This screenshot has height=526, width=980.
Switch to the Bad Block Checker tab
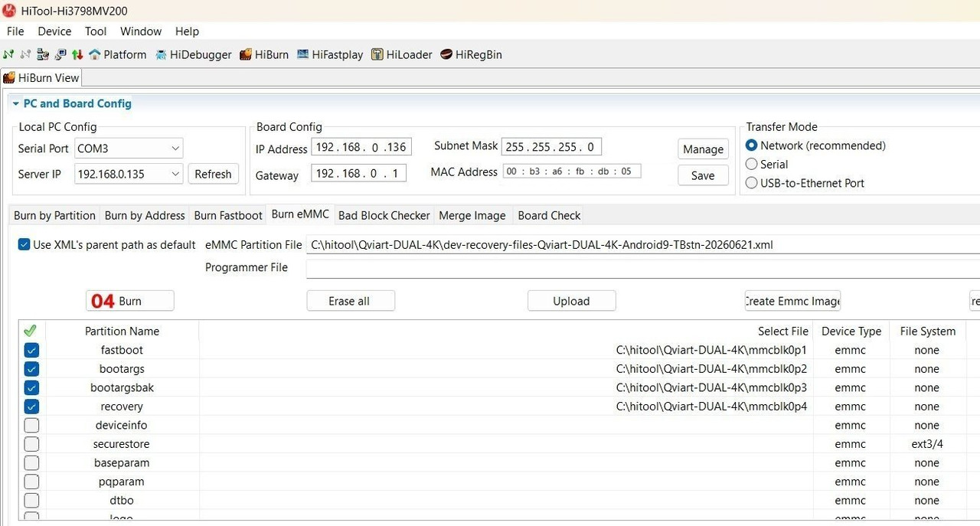pos(384,215)
